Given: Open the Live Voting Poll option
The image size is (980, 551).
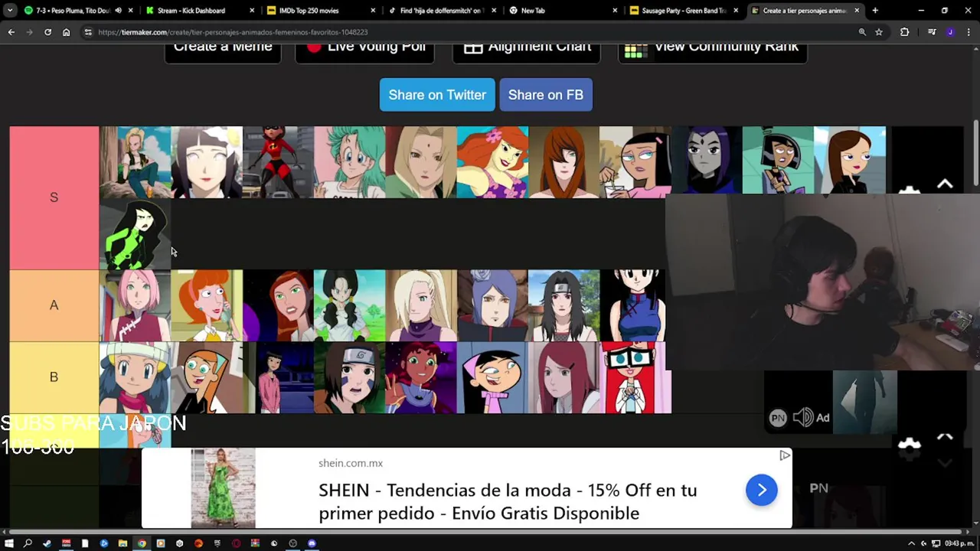Looking at the screenshot, I should 365,50.
